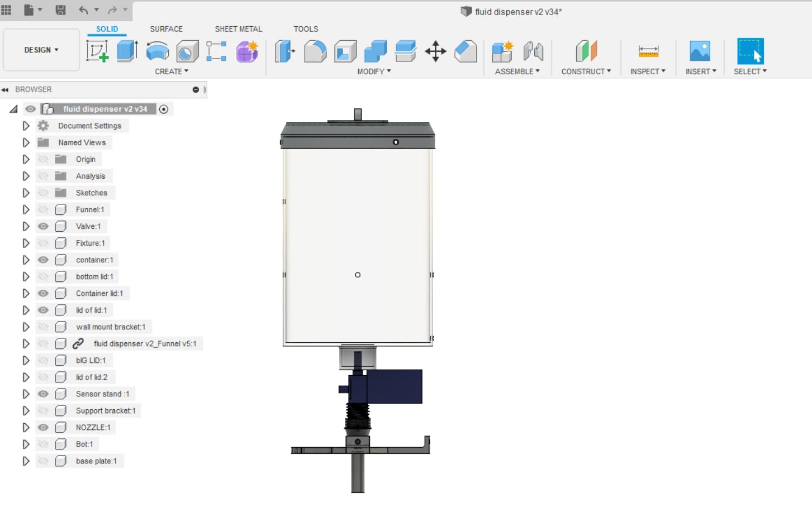Open the INSPECT dropdown menu
This screenshot has width=812, height=517.
tap(648, 71)
